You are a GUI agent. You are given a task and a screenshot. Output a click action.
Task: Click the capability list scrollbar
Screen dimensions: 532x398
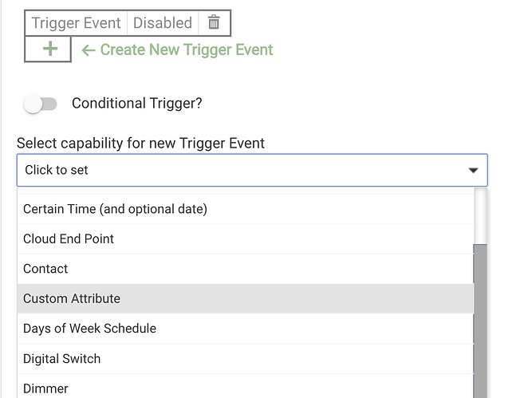(x=480, y=319)
